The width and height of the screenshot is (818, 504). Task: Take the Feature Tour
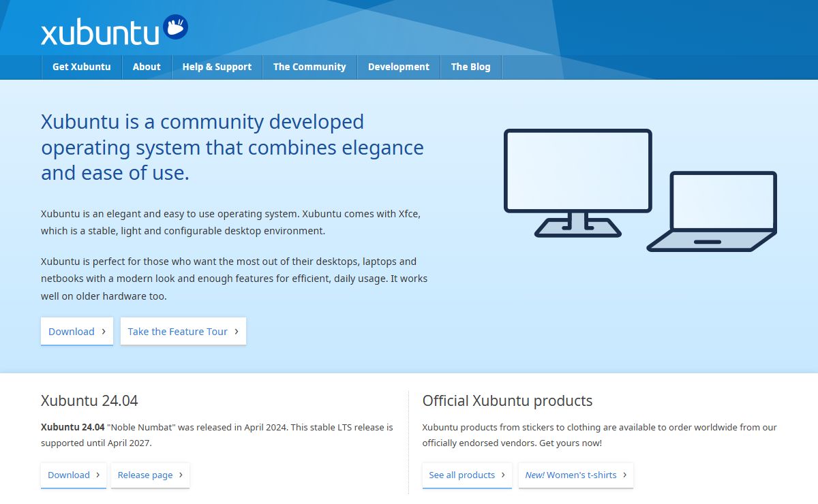[183, 332]
